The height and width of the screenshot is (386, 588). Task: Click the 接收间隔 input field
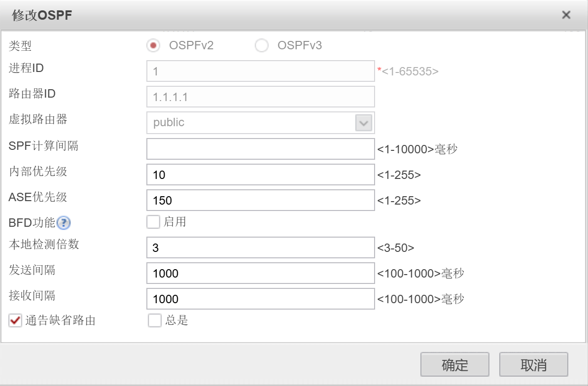260,299
